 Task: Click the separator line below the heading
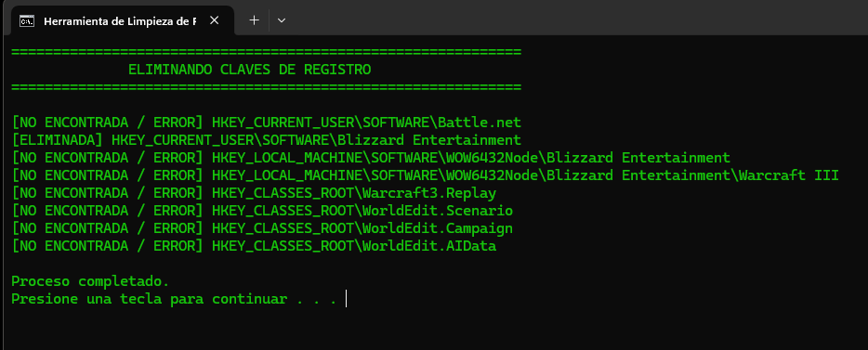point(267,88)
